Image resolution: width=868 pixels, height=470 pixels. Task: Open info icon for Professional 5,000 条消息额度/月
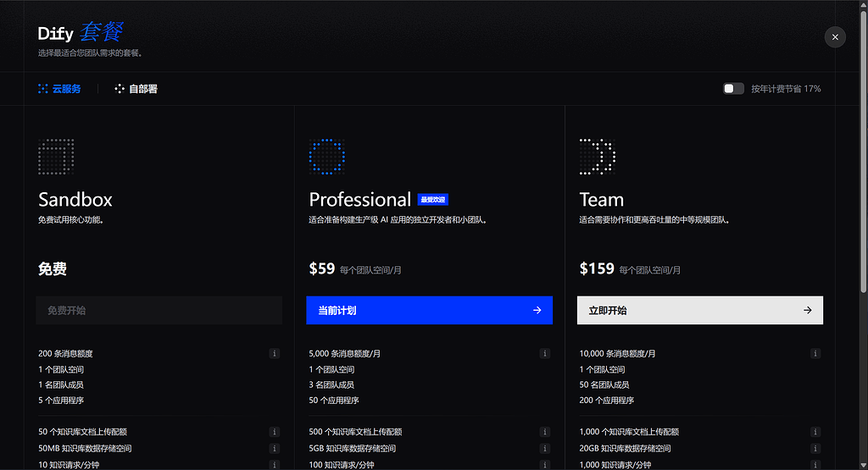click(545, 353)
